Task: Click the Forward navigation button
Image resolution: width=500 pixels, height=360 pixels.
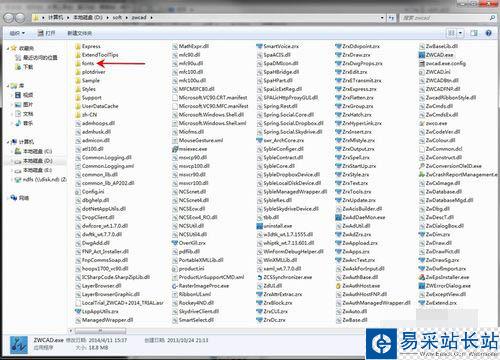Action: click(20, 17)
